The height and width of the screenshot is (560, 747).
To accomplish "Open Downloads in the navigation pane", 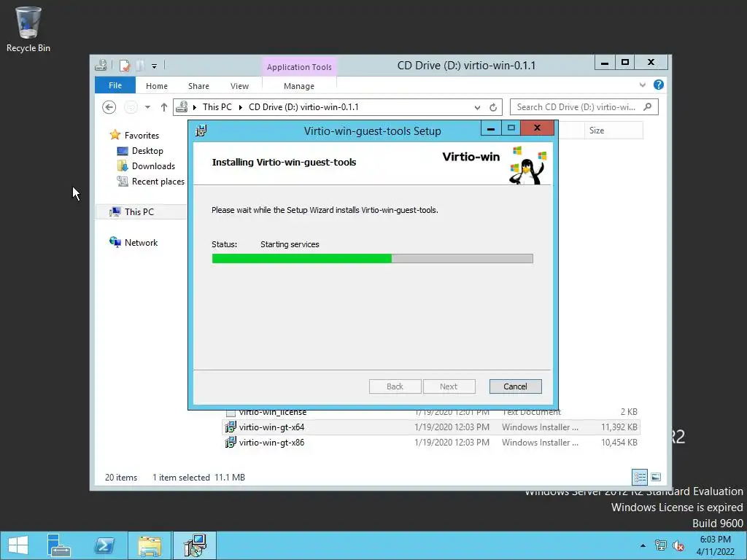I will tap(153, 166).
